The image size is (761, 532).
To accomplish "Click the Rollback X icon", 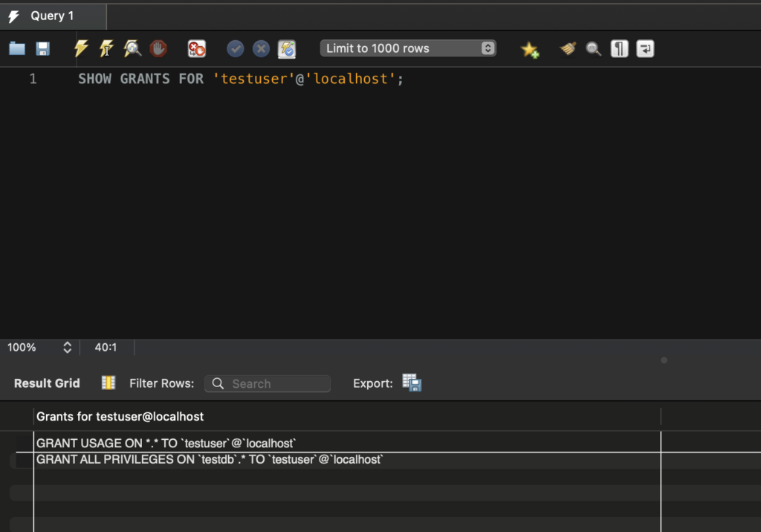I will [261, 49].
